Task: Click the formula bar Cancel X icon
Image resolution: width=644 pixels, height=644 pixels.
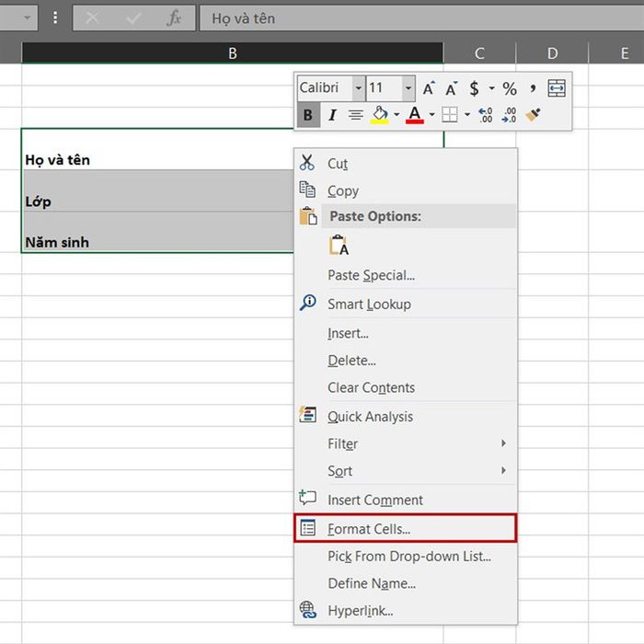Action: click(x=92, y=18)
